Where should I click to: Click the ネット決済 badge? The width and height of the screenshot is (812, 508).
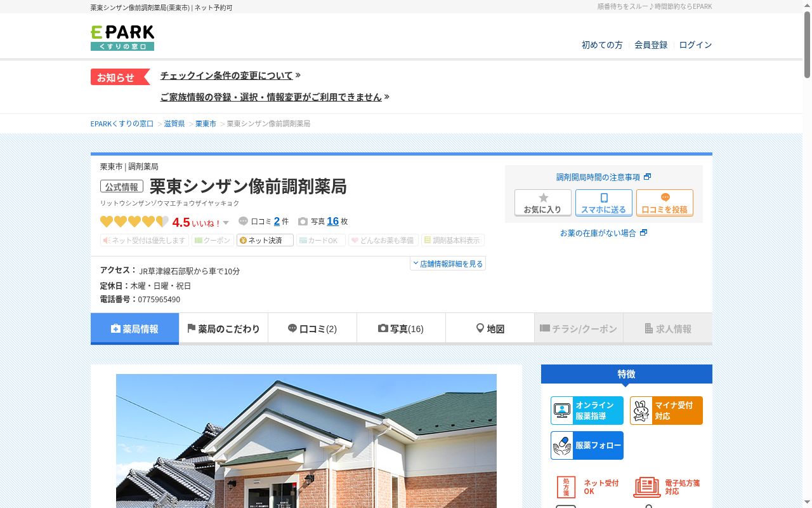[265, 240]
